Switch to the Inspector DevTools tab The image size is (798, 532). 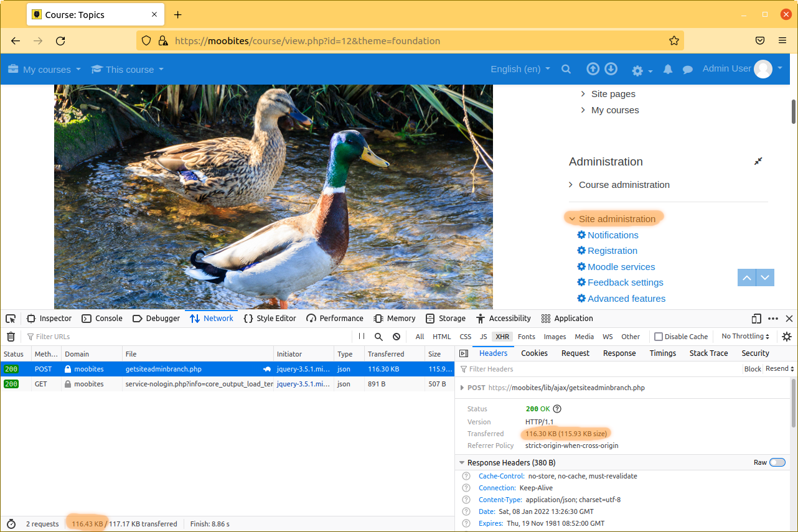click(49, 319)
